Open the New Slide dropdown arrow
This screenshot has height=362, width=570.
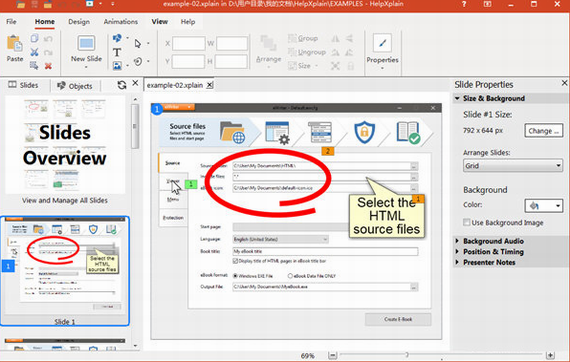tap(86, 68)
